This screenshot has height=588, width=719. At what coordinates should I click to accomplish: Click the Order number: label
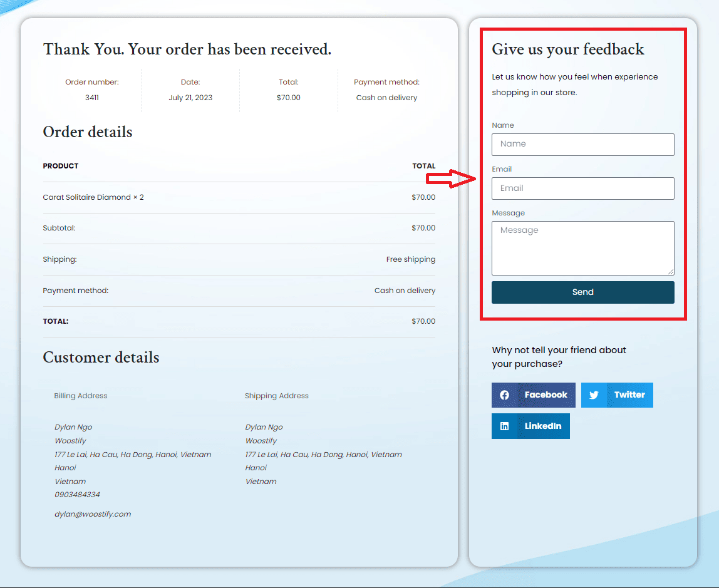(x=91, y=82)
